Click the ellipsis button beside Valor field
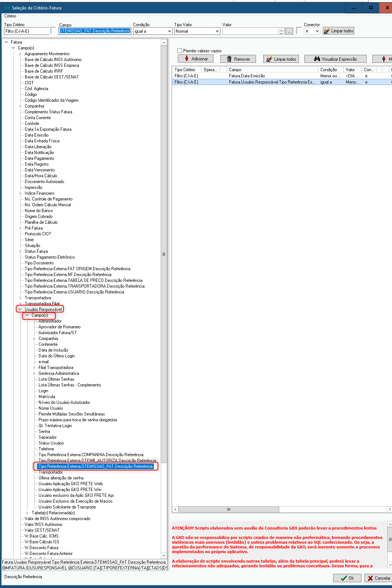Image resolution: width=392 pixels, height=588 pixels. pyautogui.click(x=289, y=31)
